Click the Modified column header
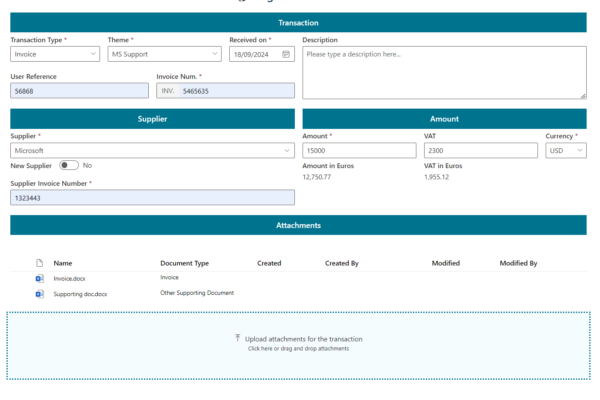600x400 pixels. pos(445,263)
